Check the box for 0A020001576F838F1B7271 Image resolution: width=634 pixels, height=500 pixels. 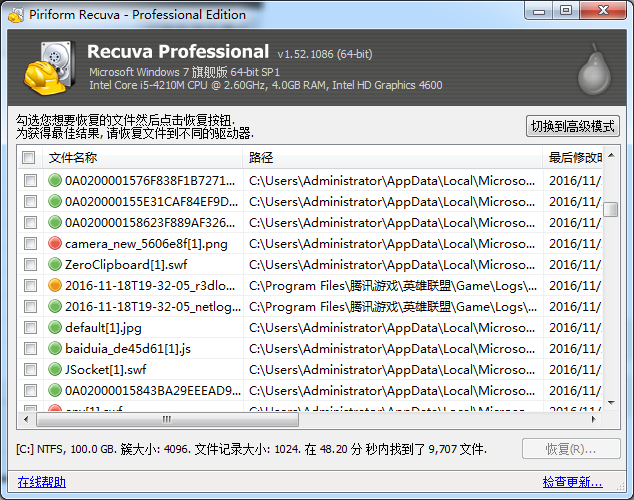[30, 180]
